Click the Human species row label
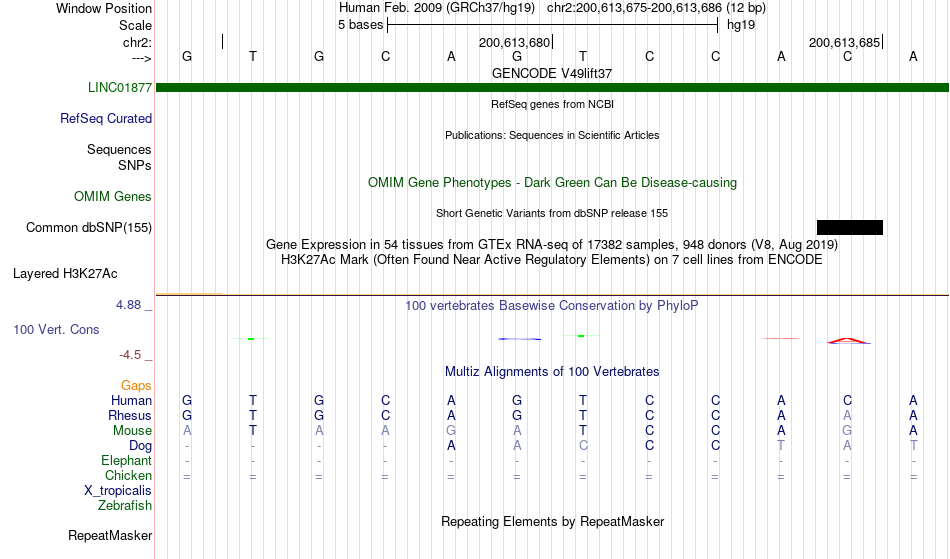This screenshot has width=950, height=559. pyautogui.click(x=131, y=400)
